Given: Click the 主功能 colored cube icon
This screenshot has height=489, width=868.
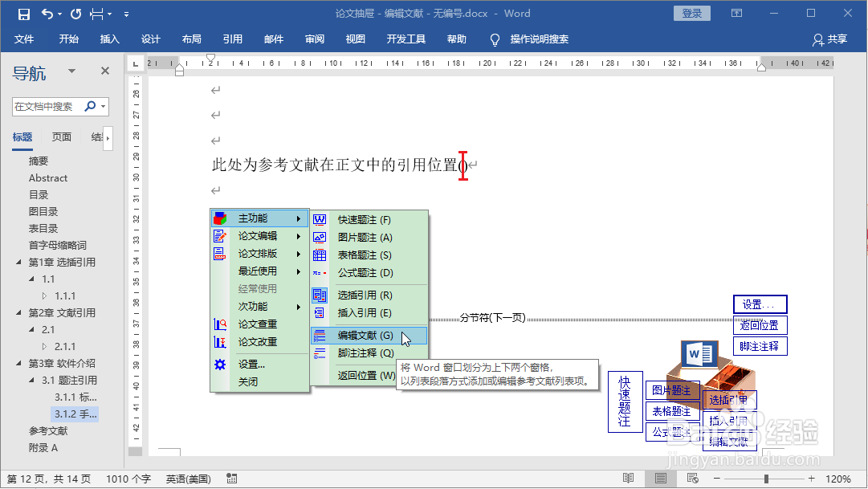Looking at the screenshot, I should point(220,218).
